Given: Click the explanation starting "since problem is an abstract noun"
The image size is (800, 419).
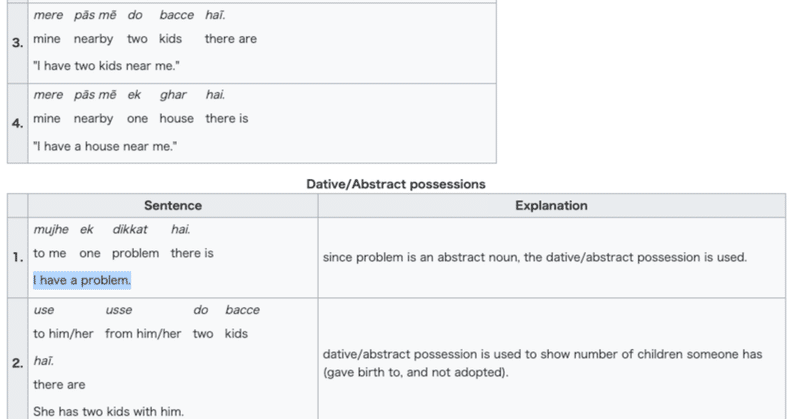Looking at the screenshot, I should (x=535, y=257).
